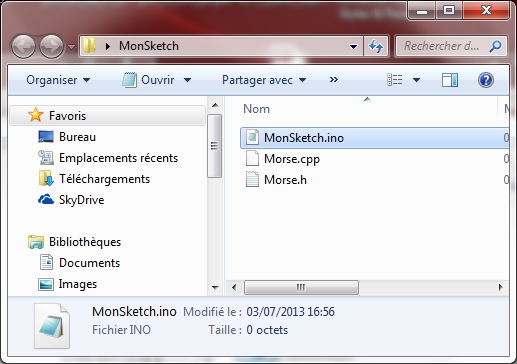Show more toolbar commands chevron
Screen dimensions: 517x364
(333, 80)
